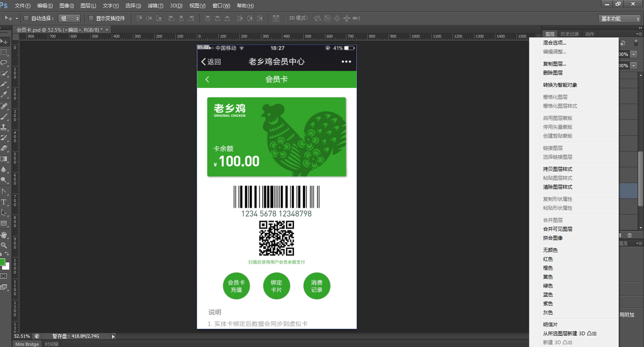Change screen mode from toolbox

[4, 287]
